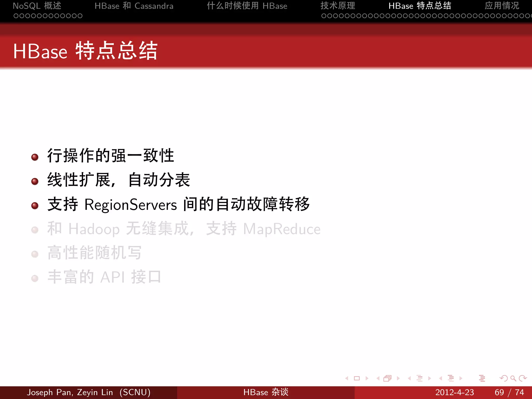Click the slide rectangle navigation icon
The image size is (532, 399).
coord(357,378)
